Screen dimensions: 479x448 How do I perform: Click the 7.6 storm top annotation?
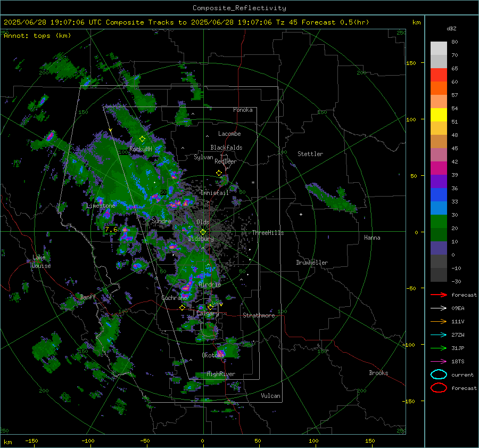point(111,230)
